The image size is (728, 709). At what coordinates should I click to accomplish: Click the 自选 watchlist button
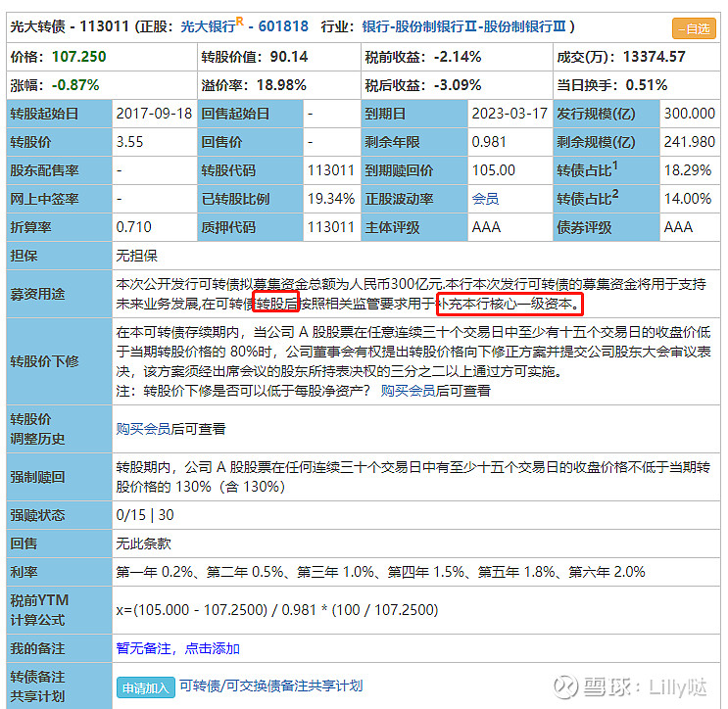tap(694, 28)
